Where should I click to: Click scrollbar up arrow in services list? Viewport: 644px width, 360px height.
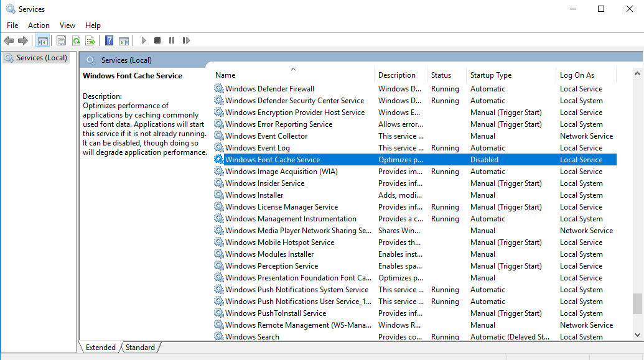coord(637,74)
